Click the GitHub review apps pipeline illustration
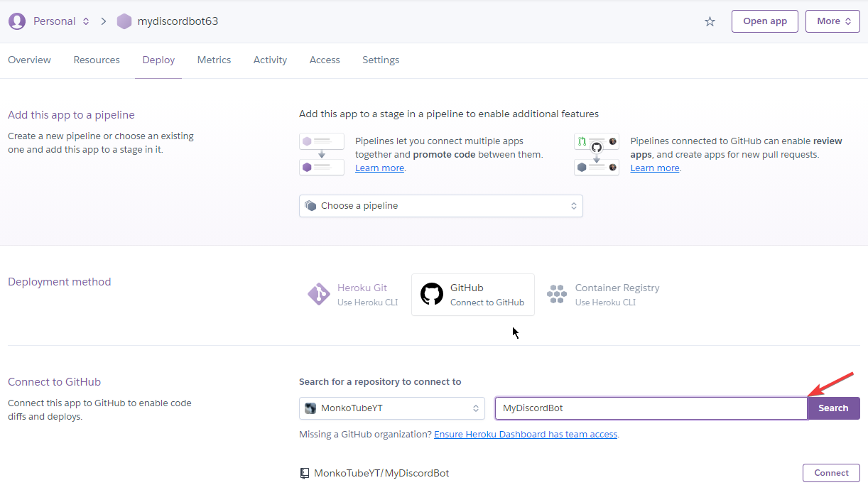The image size is (868, 490). pos(596,154)
